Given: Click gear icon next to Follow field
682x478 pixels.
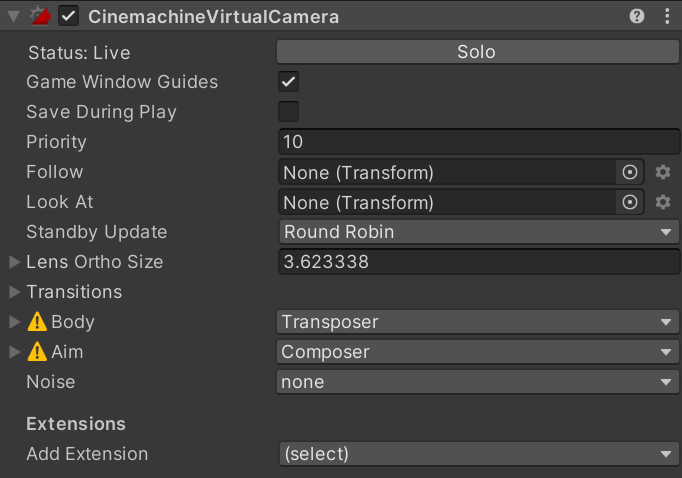Looking at the screenshot, I should click(662, 172).
